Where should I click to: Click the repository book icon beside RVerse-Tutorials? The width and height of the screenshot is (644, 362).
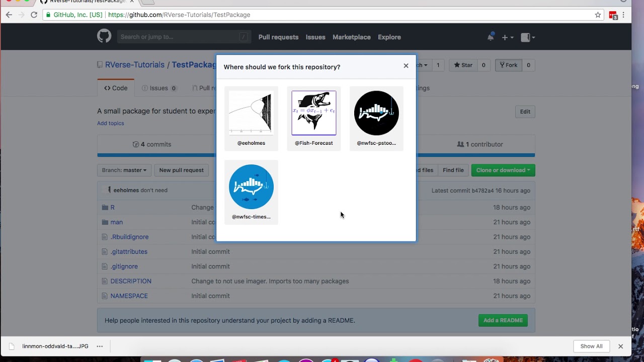100,65
